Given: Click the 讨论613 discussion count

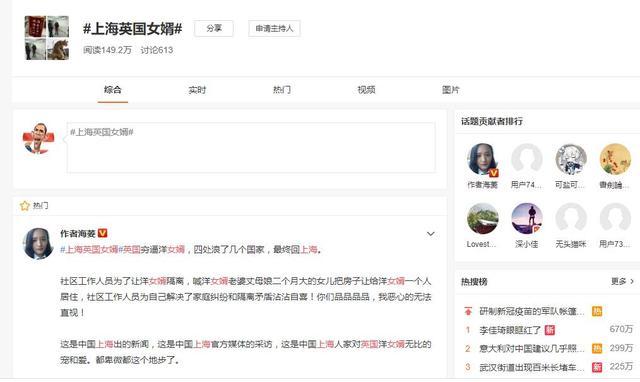Looking at the screenshot, I should 157,50.
